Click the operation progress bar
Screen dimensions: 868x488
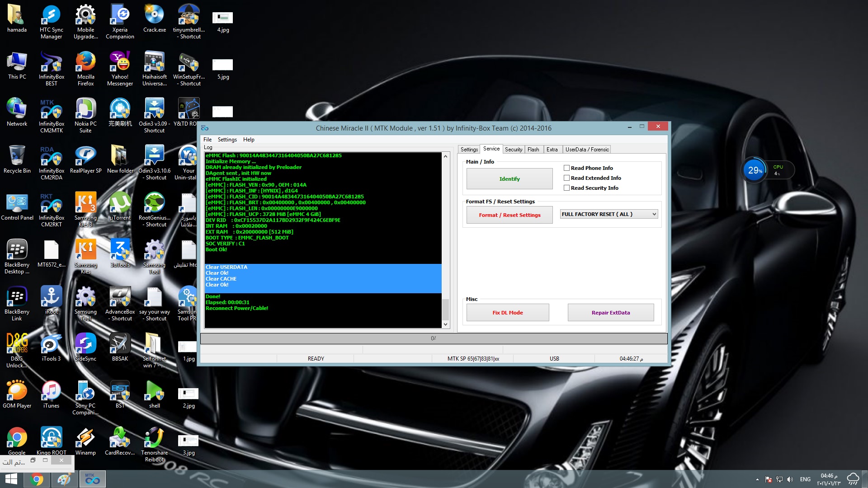coord(434,338)
